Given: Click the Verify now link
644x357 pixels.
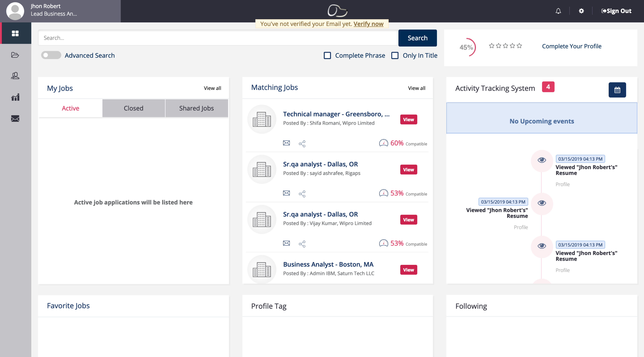Looking at the screenshot, I should (x=368, y=24).
